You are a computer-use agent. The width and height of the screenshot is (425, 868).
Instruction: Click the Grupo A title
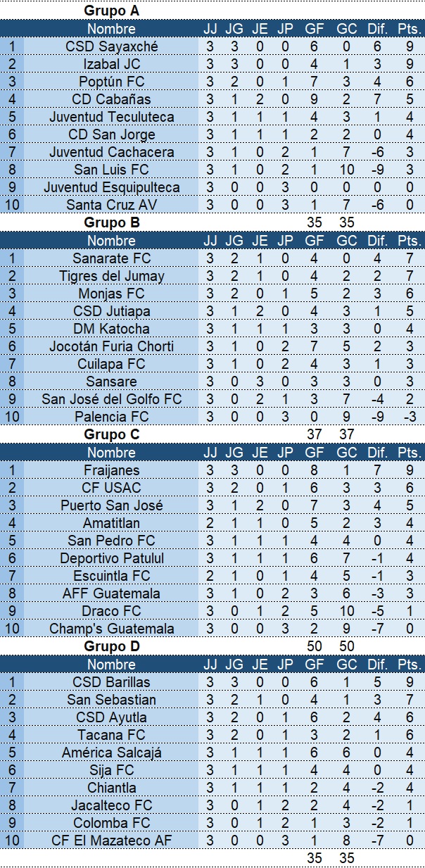tap(111, 11)
